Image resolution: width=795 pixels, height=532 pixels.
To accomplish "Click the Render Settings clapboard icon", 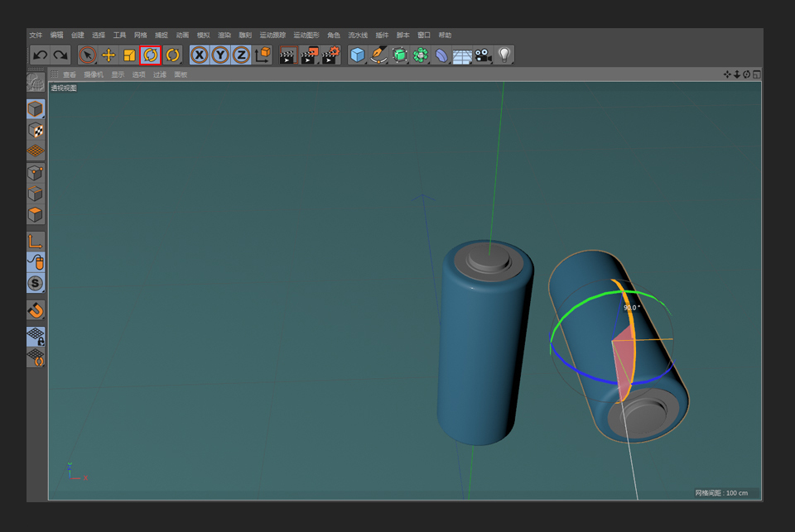I will click(330, 55).
